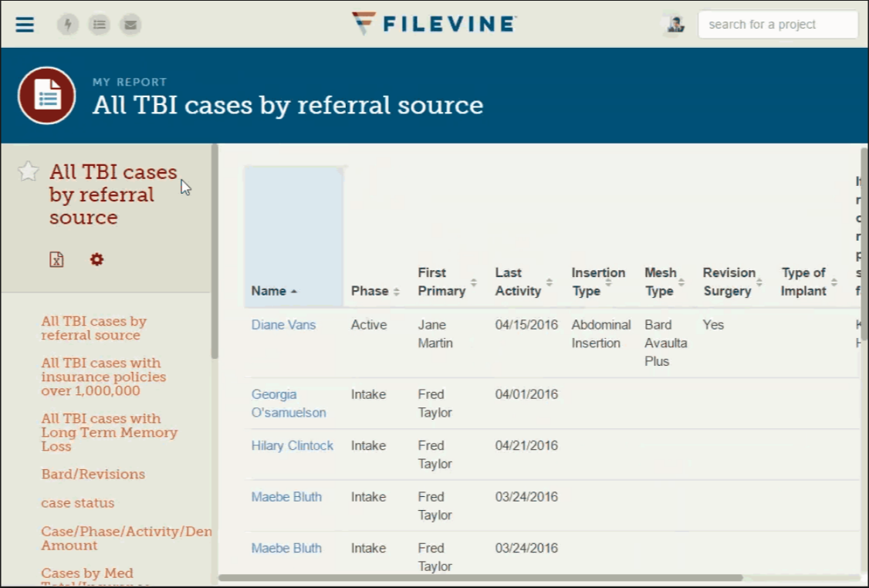Click the 'Jane Martin' first primary cell
The image size is (869, 588).
point(435,333)
